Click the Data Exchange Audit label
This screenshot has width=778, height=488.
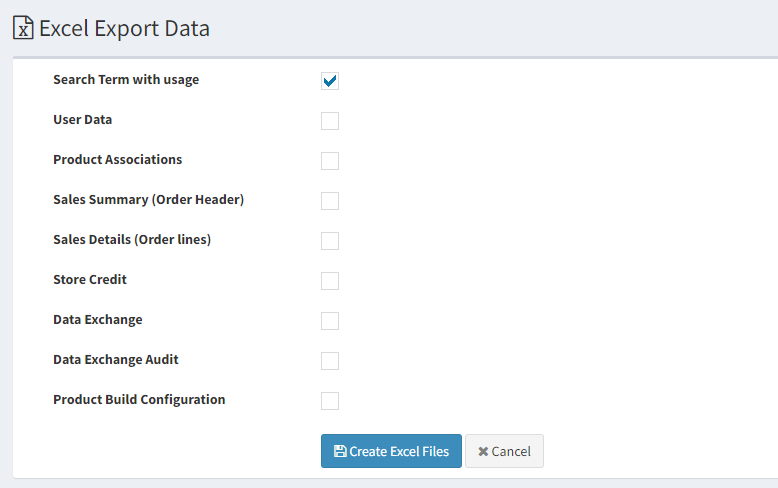coord(116,360)
